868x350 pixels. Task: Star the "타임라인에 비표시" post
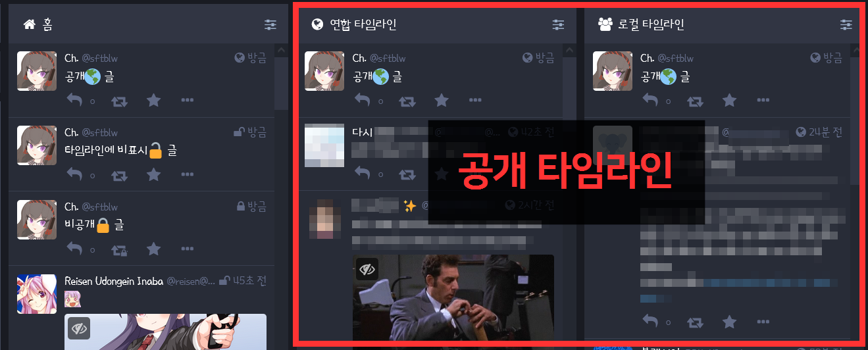click(x=153, y=174)
